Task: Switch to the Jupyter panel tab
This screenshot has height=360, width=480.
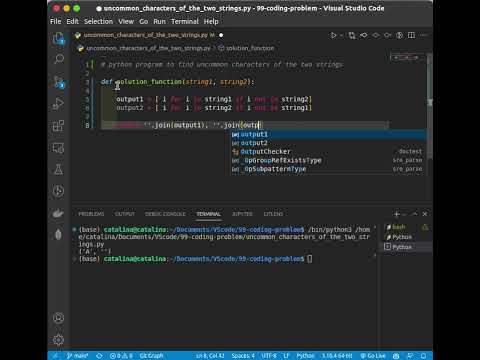Action: tap(242, 214)
